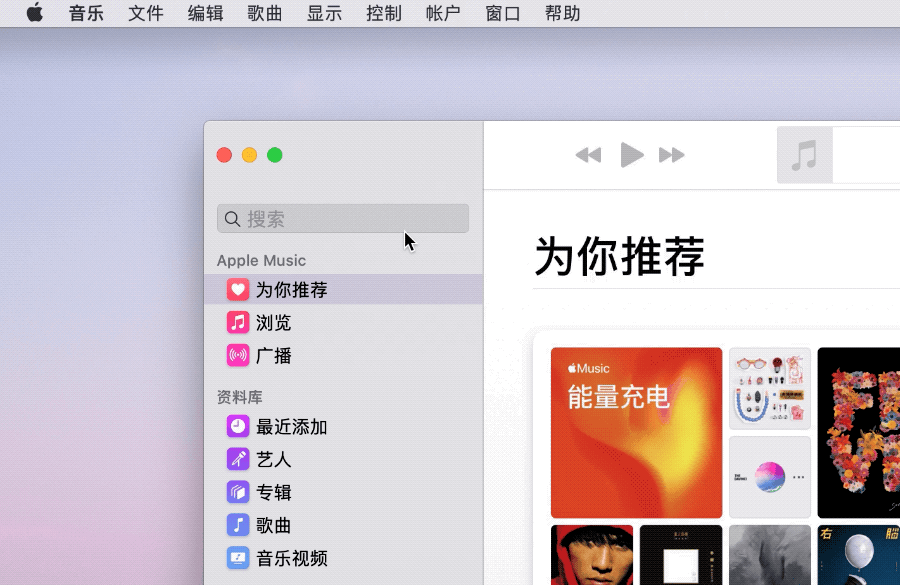Open 音乐视频 label in library
Viewport: 900px width, 585px height.
292,558
